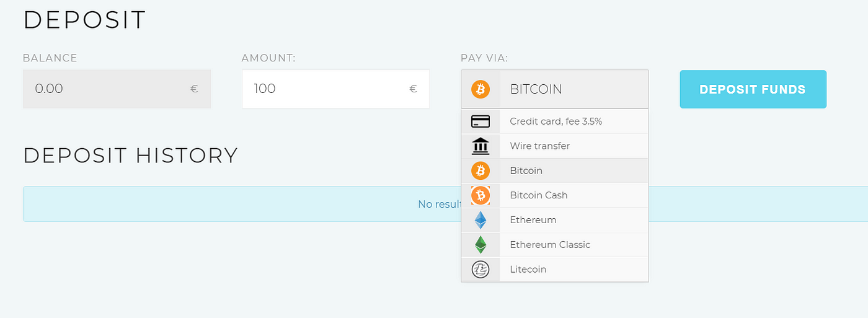Image resolution: width=868 pixels, height=318 pixels.
Task: Click the Balance field showing 0.00
Action: tap(117, 89)
